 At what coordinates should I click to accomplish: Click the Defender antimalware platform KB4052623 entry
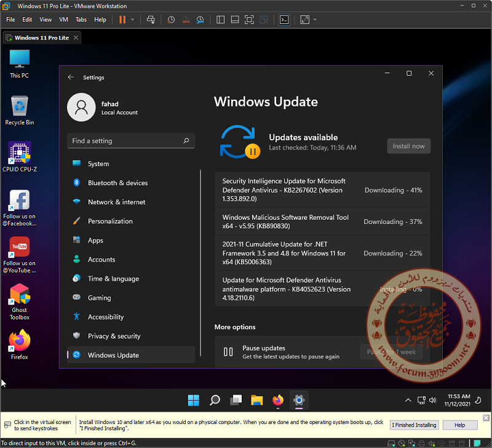pyautogui.click(x=322, y=289)
